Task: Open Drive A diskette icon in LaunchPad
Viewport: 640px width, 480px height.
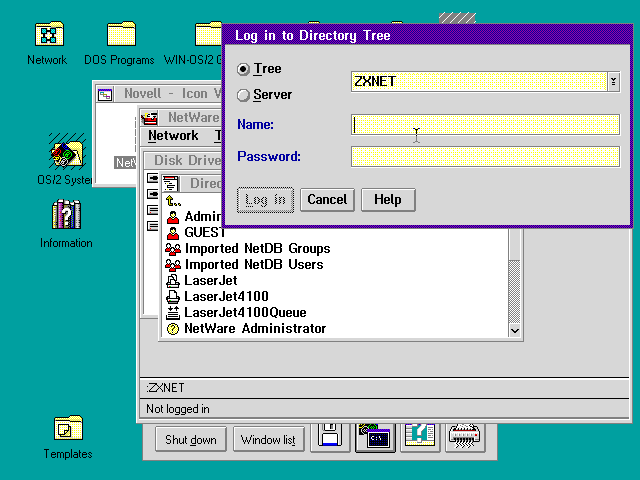Action: click(x=330, y=437)
